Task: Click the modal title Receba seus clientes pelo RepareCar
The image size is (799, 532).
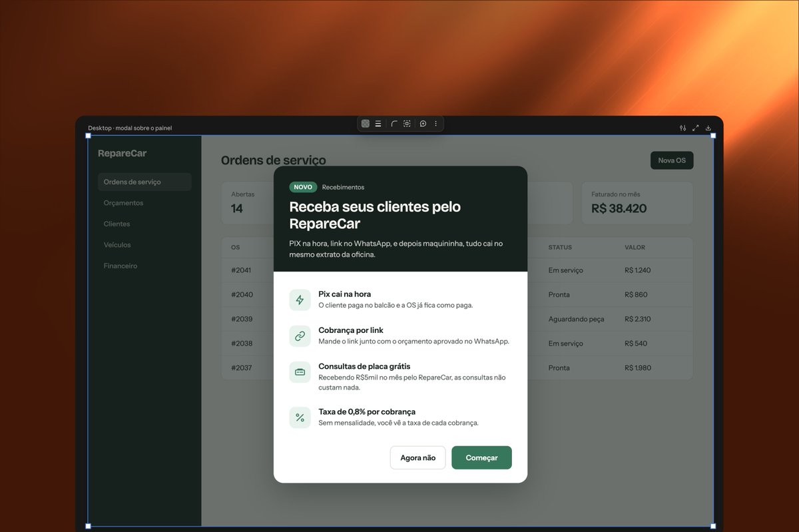Action: pyautogui.click(x=375, y=214)
